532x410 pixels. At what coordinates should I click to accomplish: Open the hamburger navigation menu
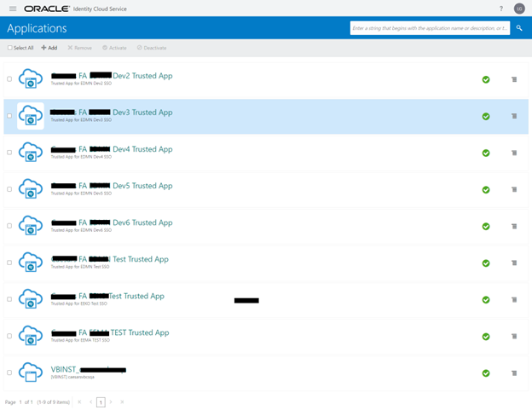[13, 9]
